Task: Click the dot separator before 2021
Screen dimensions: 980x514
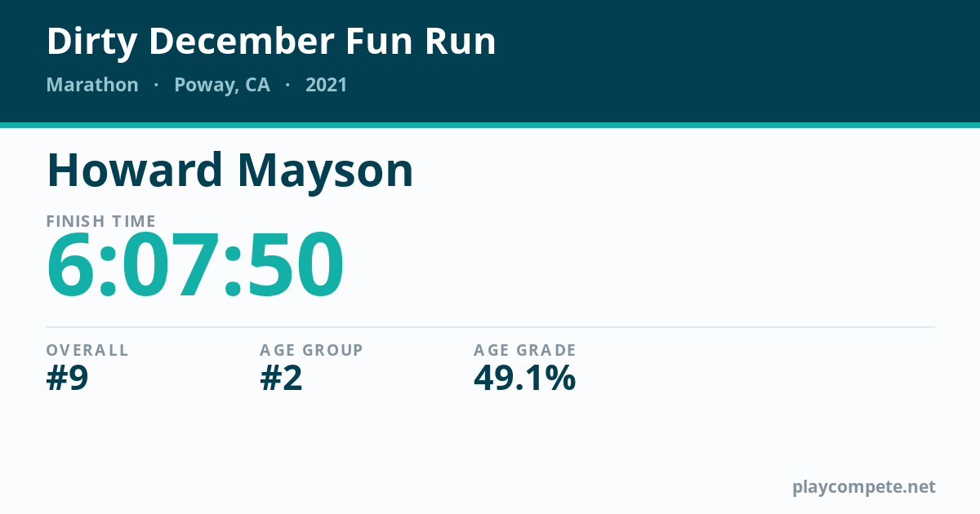Action: tap(287, 85)
